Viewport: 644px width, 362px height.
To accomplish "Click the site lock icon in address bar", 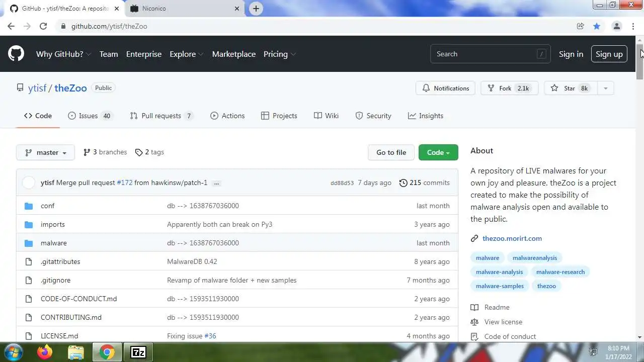I will point(63,26).
